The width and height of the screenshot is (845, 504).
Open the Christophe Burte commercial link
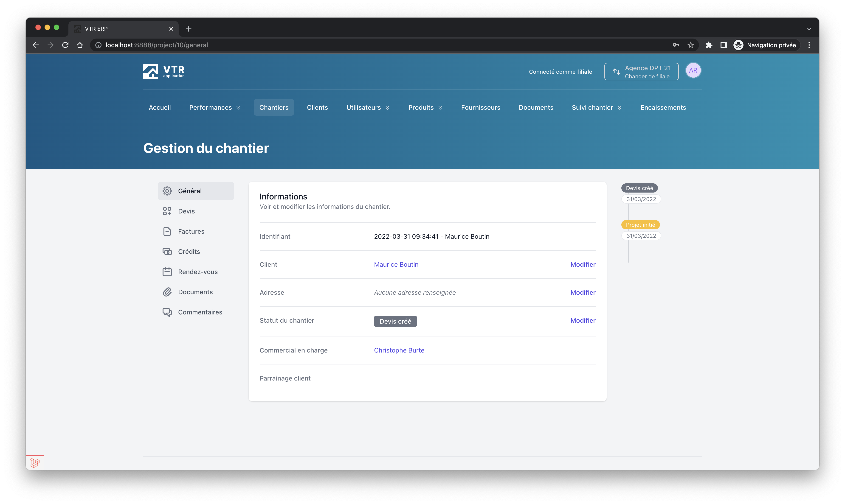tap(399, 350)
